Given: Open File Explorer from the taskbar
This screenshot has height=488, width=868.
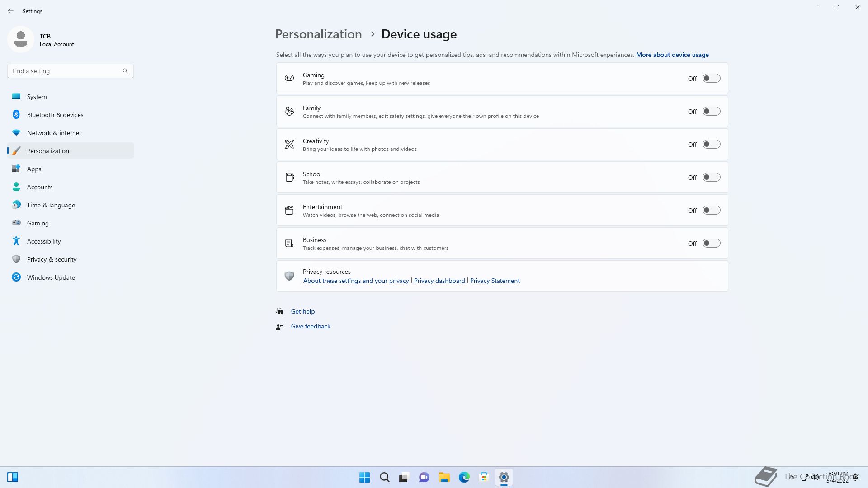Looking at the screenshot, I should (x=444, y=477).
